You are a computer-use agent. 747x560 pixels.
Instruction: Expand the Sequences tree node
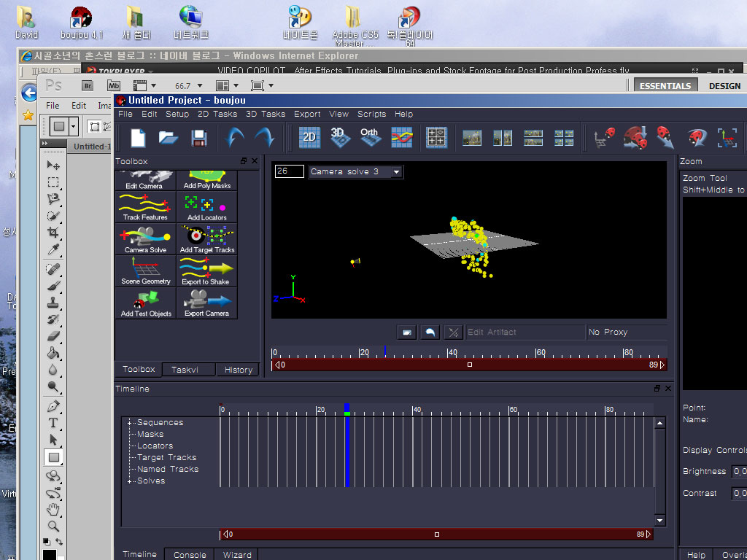pos(129,423)
